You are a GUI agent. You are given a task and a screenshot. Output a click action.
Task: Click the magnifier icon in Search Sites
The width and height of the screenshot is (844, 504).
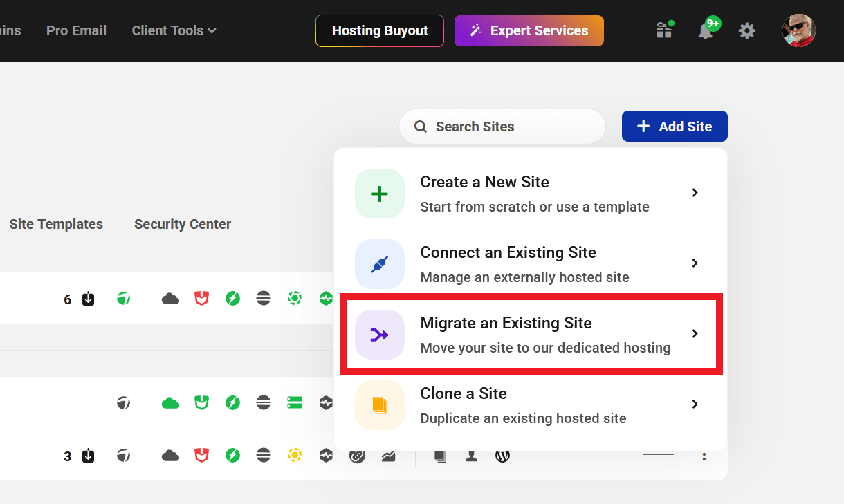[420, 127]
